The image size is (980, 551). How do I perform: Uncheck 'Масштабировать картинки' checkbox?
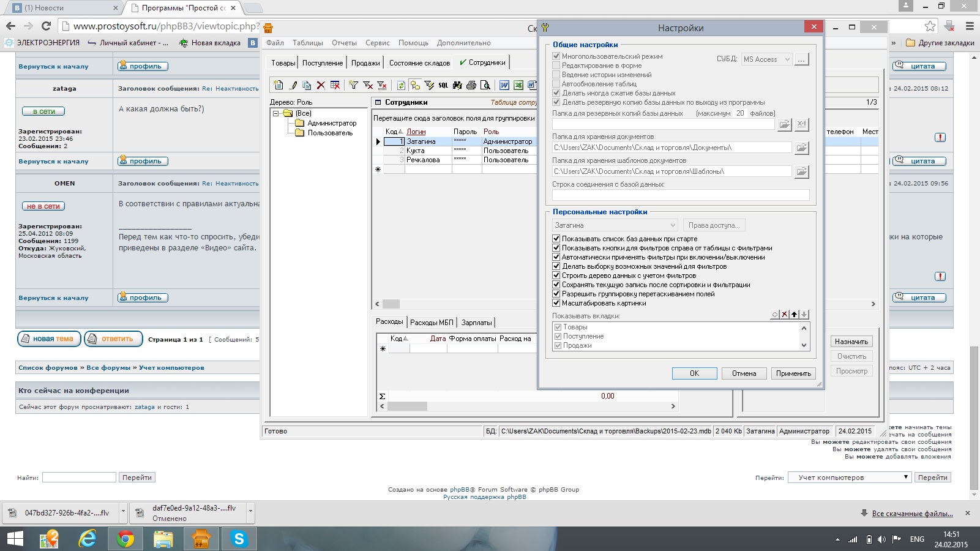coord(556,303)
